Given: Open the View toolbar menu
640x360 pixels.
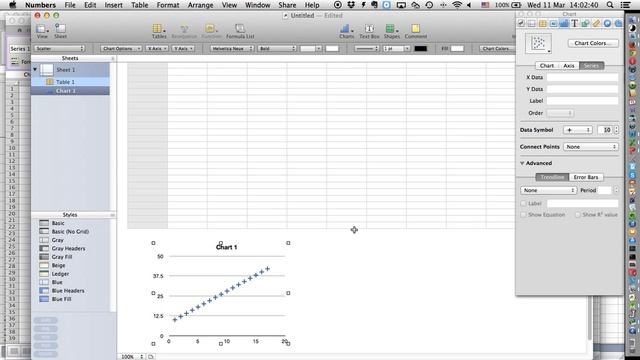Looking at the screenshot, I should (42, 31).
